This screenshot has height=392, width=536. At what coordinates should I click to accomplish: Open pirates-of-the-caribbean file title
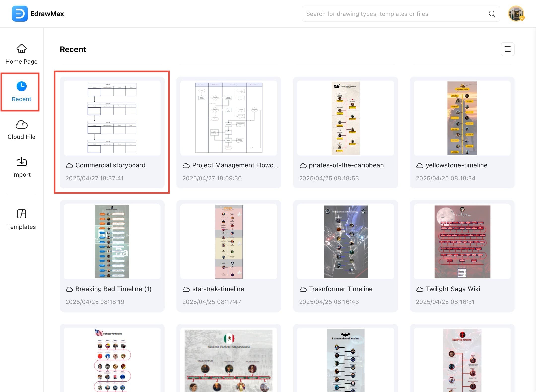tap(346, 165)
